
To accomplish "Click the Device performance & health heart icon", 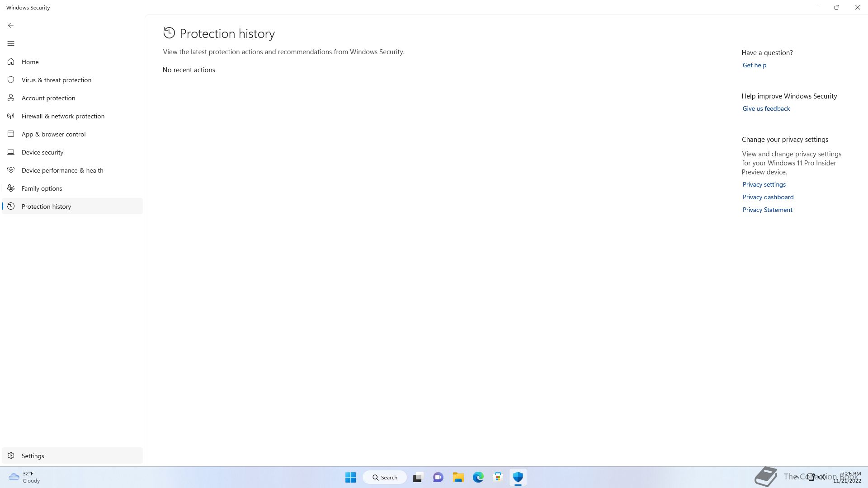I will point(11,170).
